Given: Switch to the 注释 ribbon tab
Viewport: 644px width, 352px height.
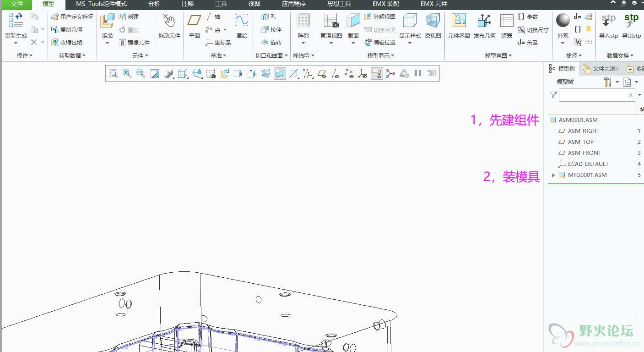Looking at the screenshot, I should click(188, 4).
